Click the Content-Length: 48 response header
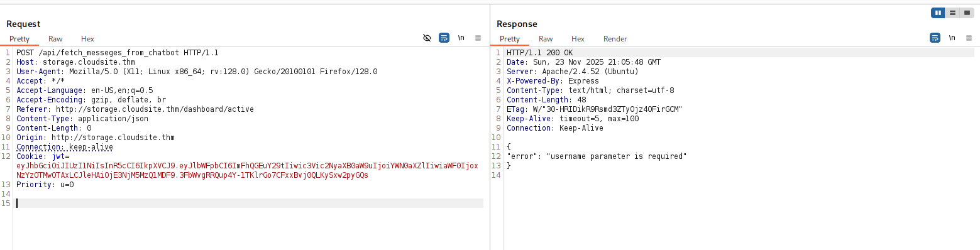The image size is (980, 250). (x=546, y=100)
